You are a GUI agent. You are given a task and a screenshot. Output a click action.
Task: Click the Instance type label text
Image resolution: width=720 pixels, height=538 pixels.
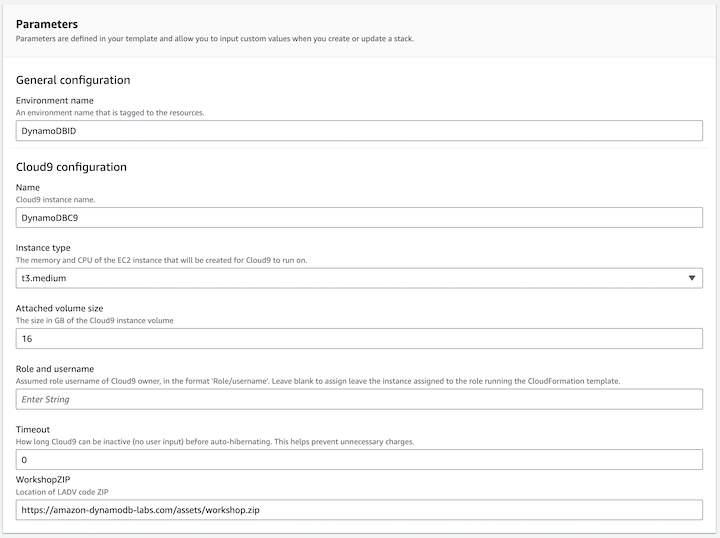43,247
